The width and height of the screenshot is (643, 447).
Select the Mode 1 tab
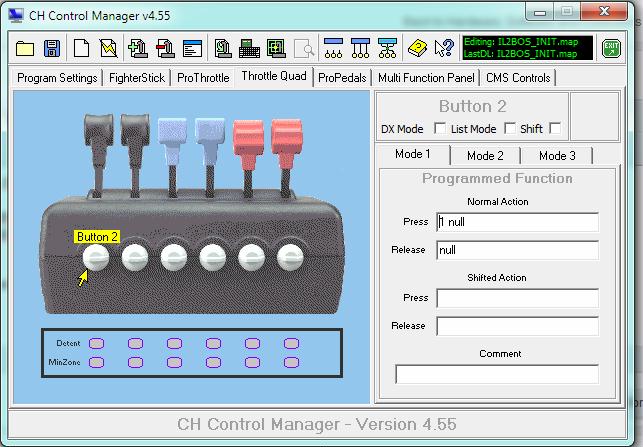[x=413, y=154]
